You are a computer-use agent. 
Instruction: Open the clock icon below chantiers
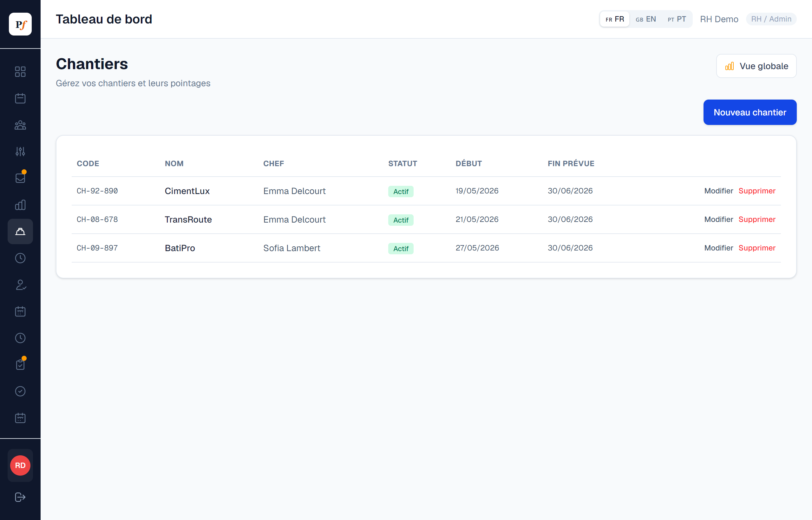coord(20,258)
